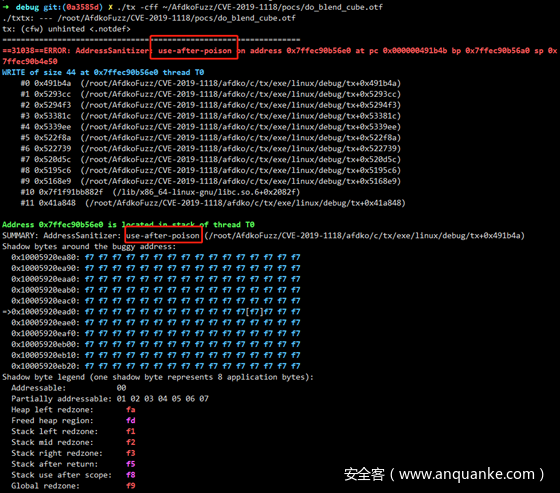The width and height of the screenshot is (560, 493).
Task: Select stack frame #0 0x491b4a
Action: (211, 83)
